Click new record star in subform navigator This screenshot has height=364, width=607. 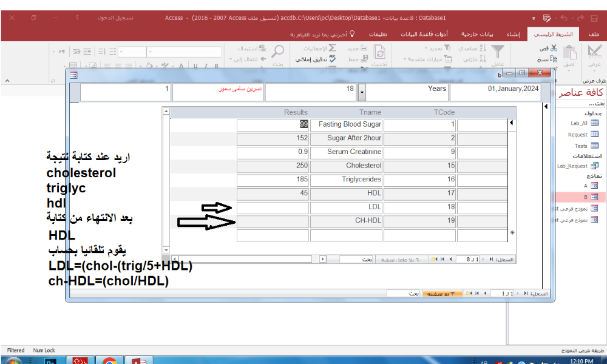tap(433, 259)
